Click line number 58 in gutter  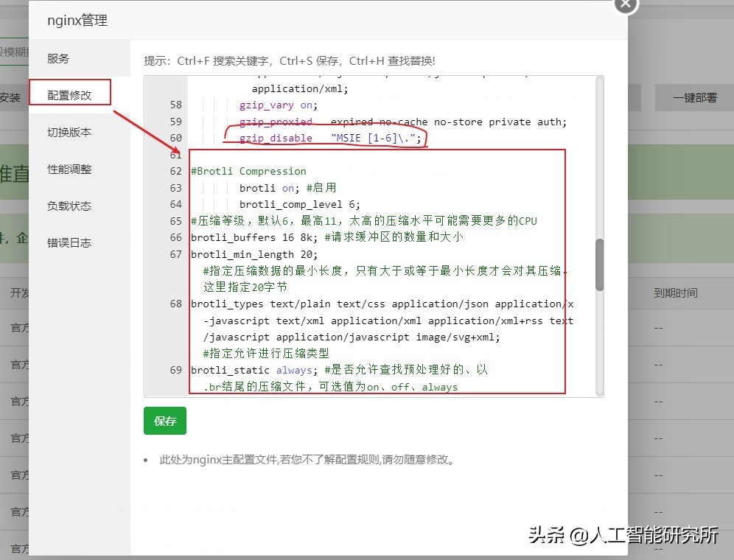[175, 105]
